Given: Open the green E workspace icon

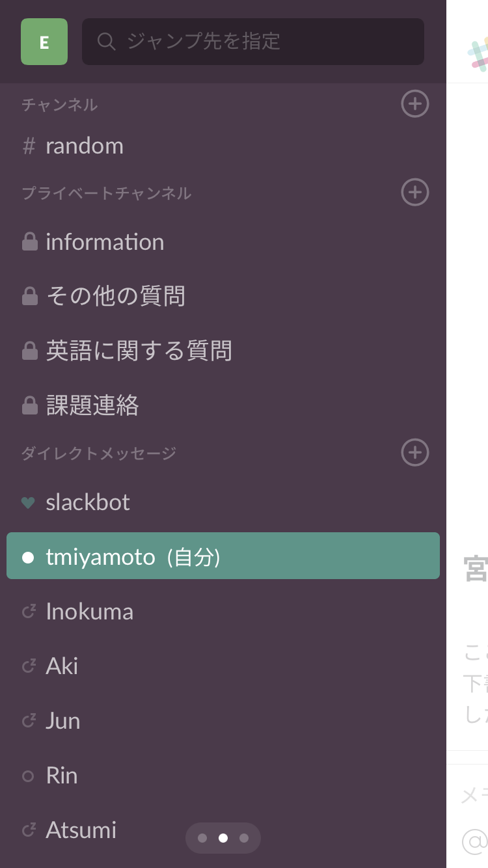Looking at the screenshot, I should coord(44,42).
